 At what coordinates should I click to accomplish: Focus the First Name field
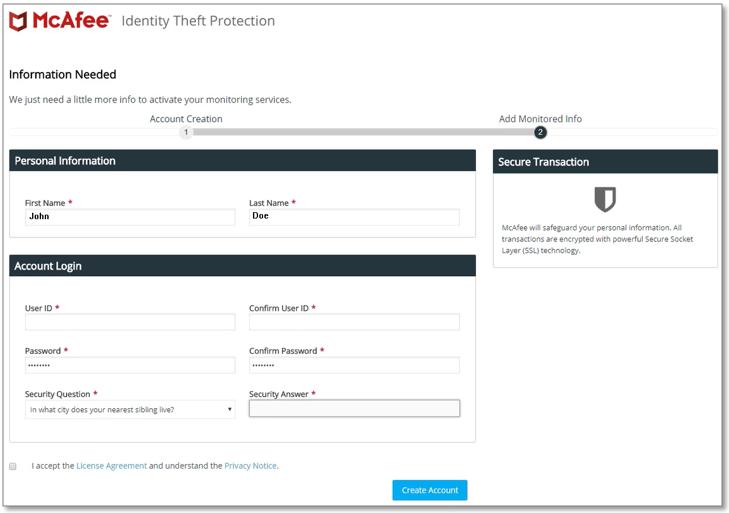[130, 217]
